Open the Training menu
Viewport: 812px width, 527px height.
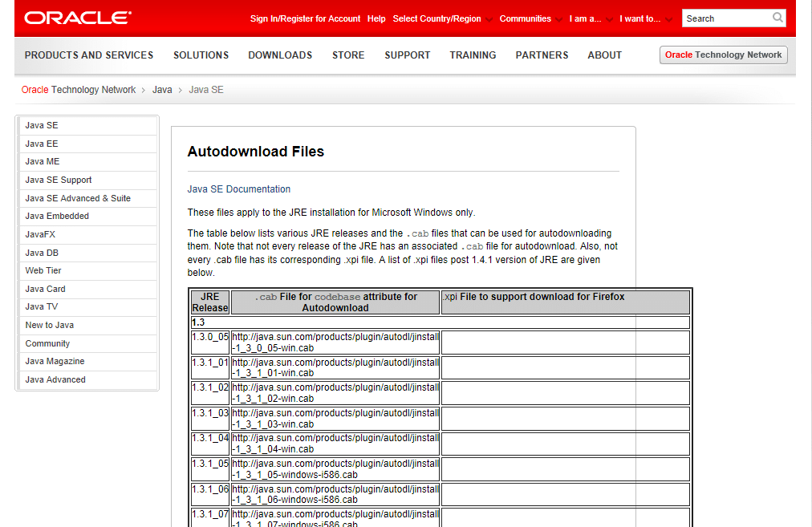click(x=473, y=55)
